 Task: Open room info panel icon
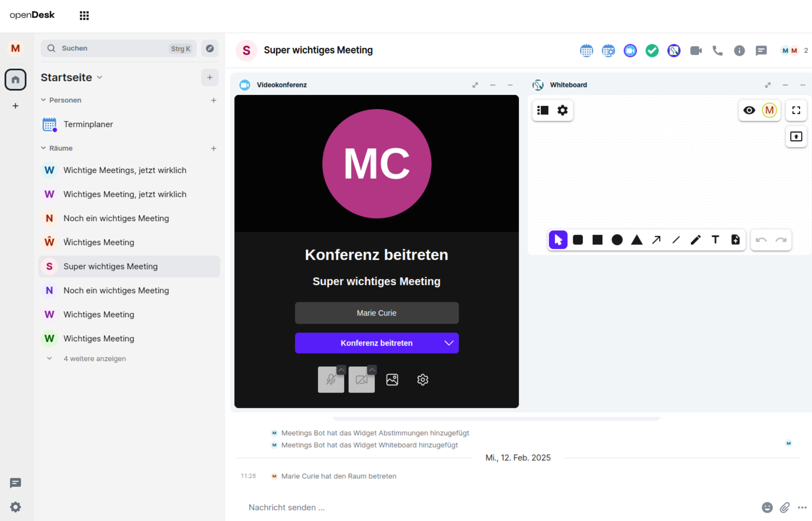coord(739,51)
